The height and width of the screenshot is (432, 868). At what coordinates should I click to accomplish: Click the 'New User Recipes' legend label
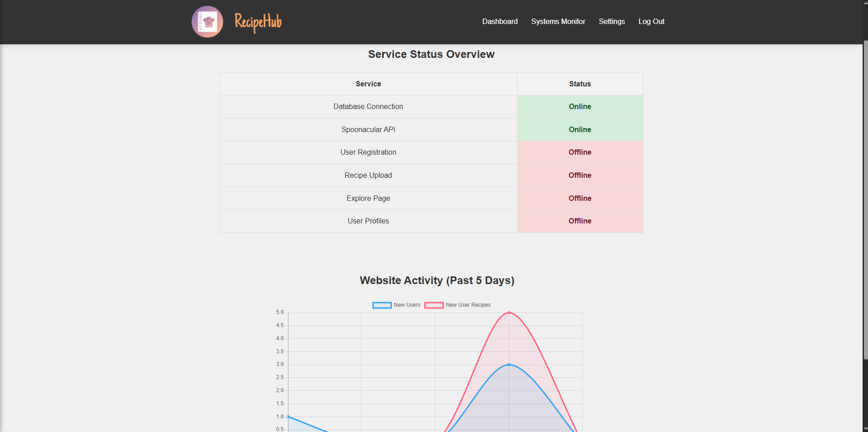coord(468,305)
